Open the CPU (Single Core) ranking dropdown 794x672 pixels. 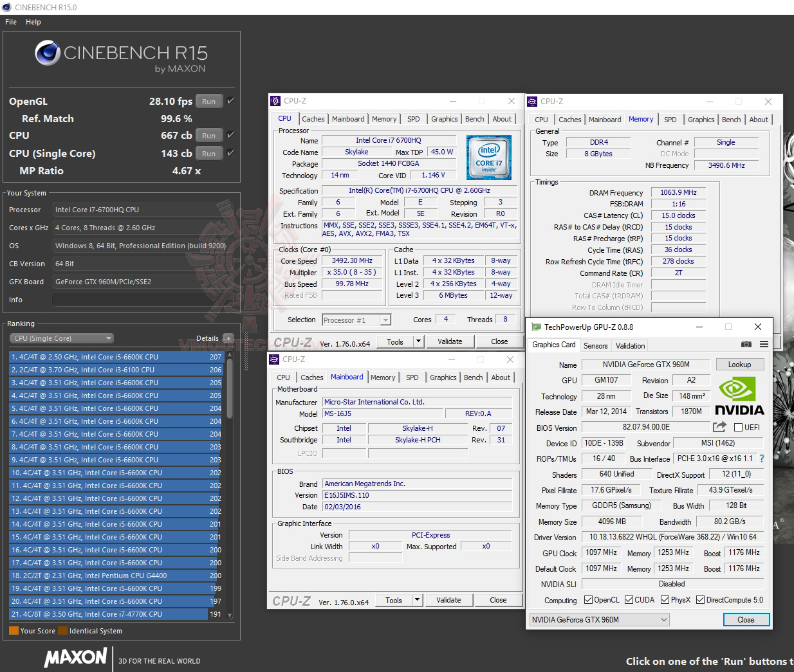(62, 338)
